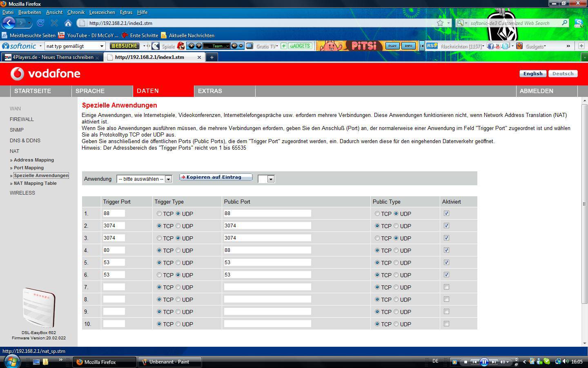The image size is (588, 368).
Task: Expand the Gratis TV dropdown arrow
Action: (x=277, y=46)
